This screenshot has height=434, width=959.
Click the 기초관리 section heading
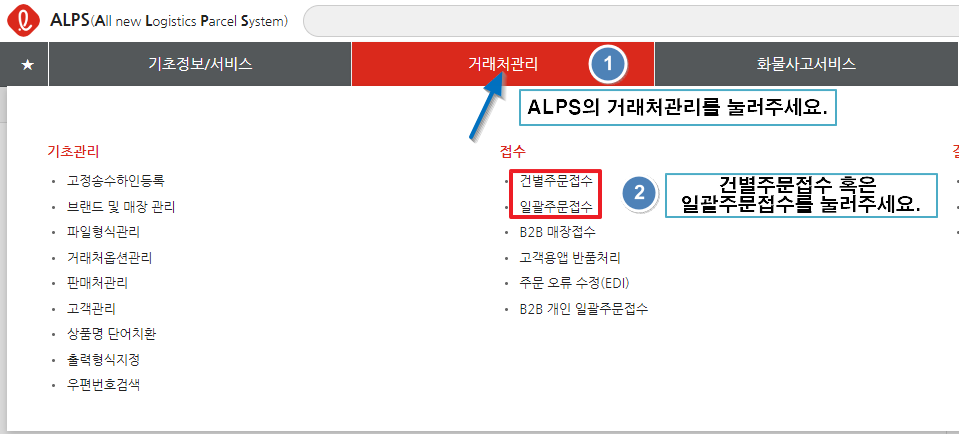coord(73,150)
